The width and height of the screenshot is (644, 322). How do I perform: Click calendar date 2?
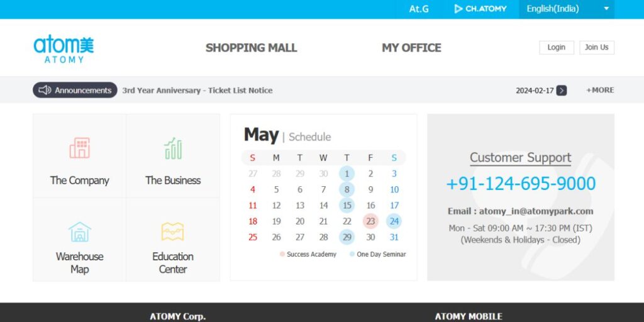point(370,174)
